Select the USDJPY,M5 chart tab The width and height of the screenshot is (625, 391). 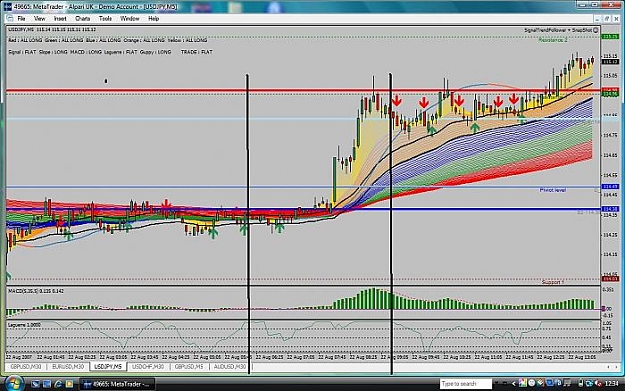pyautogui.click(x=108, y=366)
